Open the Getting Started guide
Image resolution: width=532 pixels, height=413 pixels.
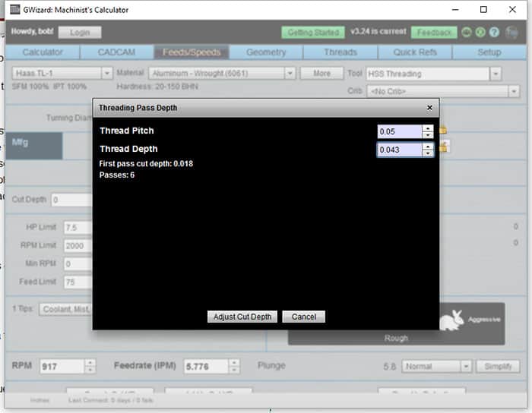click(x=313, y=33)
